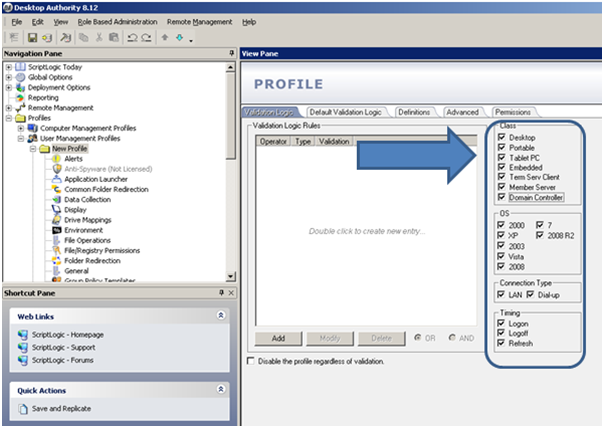Click the Undo arrow icon

coord(132,37)
